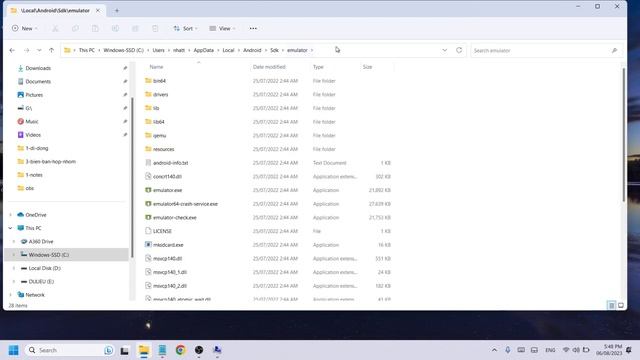Screen dimensions: 640x360
Task: Click the Cut toolbar icon
Action: (x=55, y=28)
